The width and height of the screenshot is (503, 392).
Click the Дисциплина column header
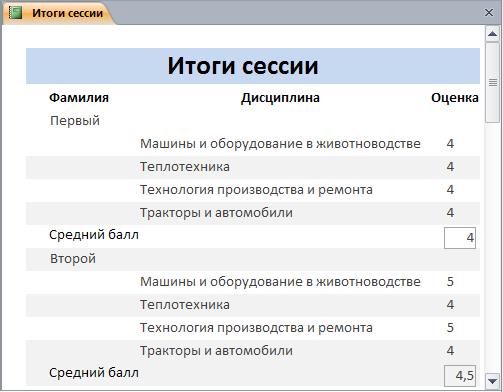280,98
